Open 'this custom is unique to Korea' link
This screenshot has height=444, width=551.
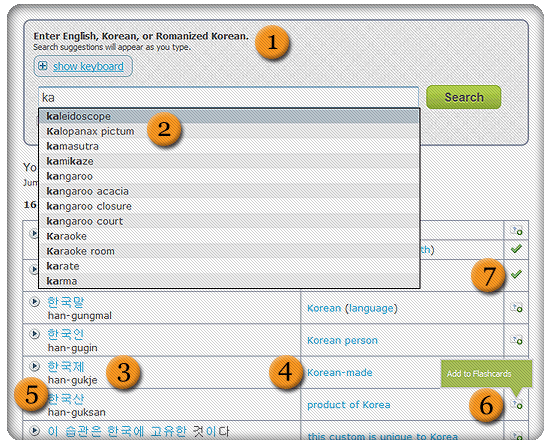(383, 437)
